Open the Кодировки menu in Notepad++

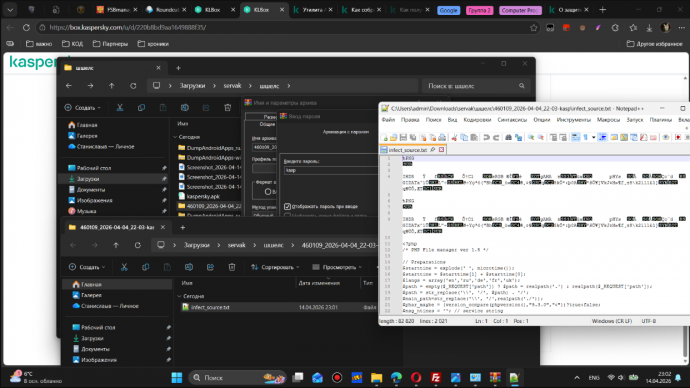pyautogui.click(x=477, y=120)
